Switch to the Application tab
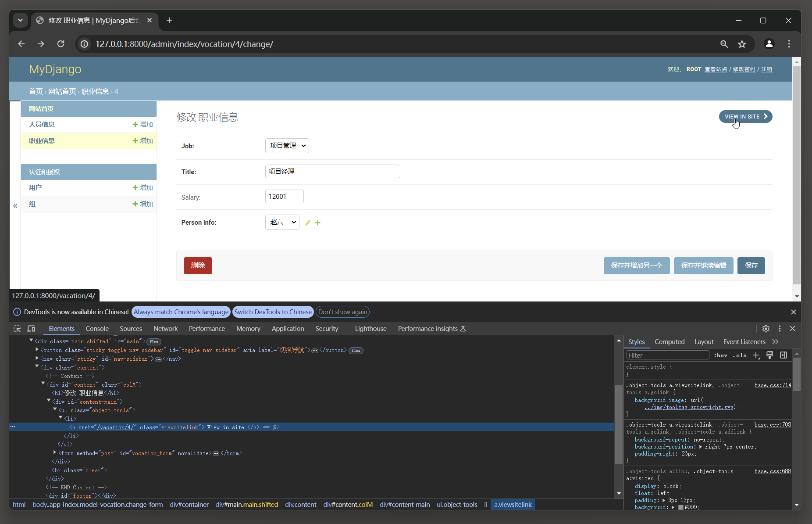The height and width of the screenshot is (524, 812). pos(288,329)
